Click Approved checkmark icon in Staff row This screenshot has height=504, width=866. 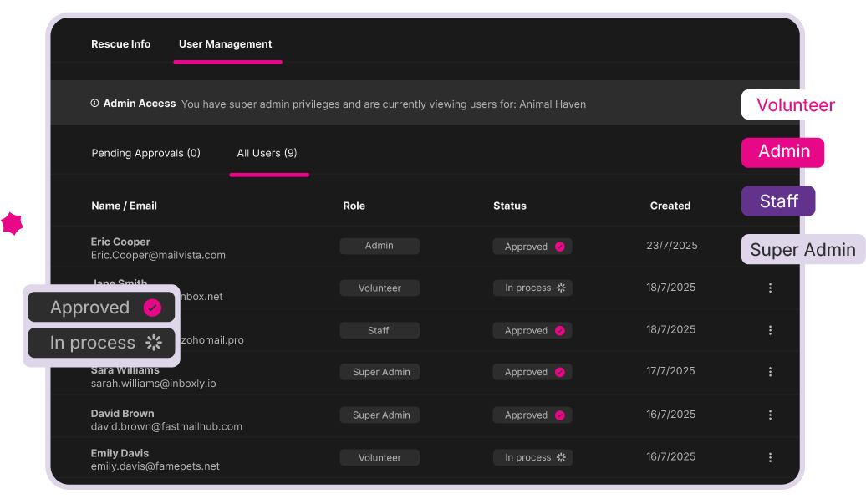559,331
